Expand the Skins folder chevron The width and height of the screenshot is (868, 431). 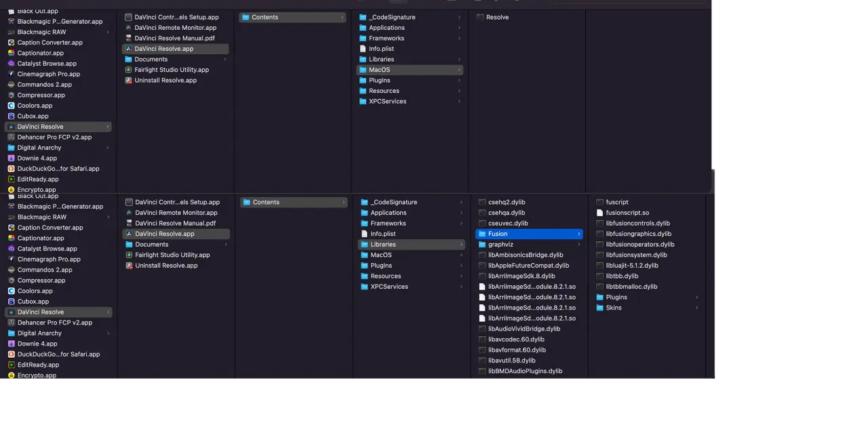point(696,308)
